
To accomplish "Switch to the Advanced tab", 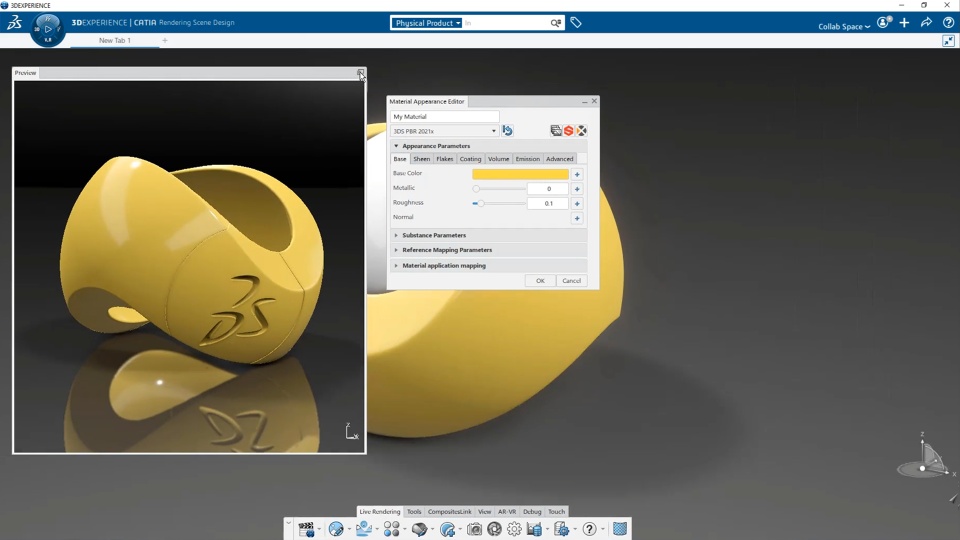I will [x=560, y=159].
